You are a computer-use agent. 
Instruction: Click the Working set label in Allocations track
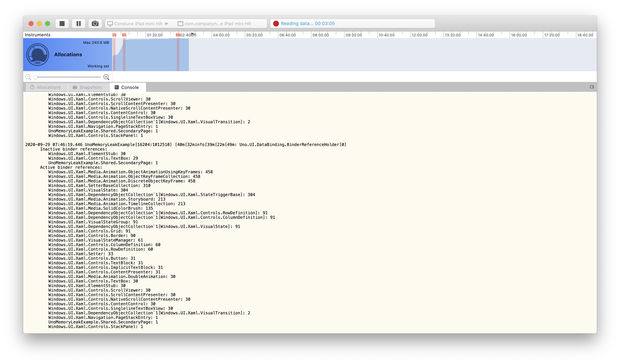98,66
